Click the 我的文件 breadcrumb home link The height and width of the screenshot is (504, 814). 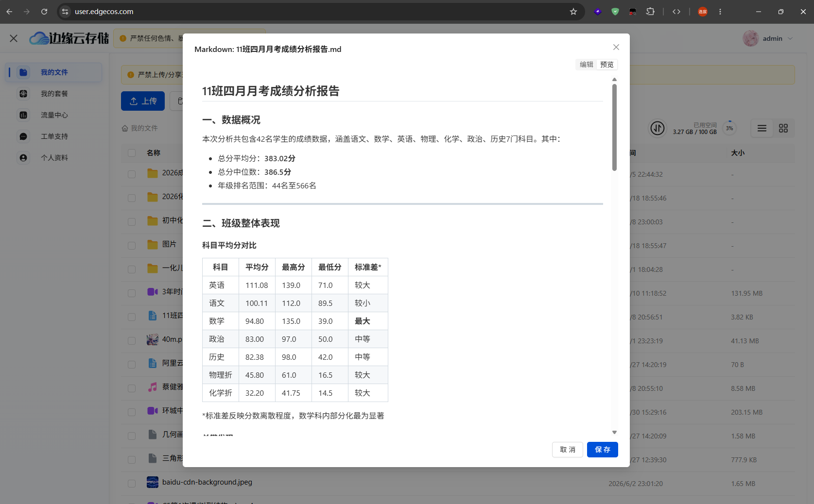click(140, 128)
